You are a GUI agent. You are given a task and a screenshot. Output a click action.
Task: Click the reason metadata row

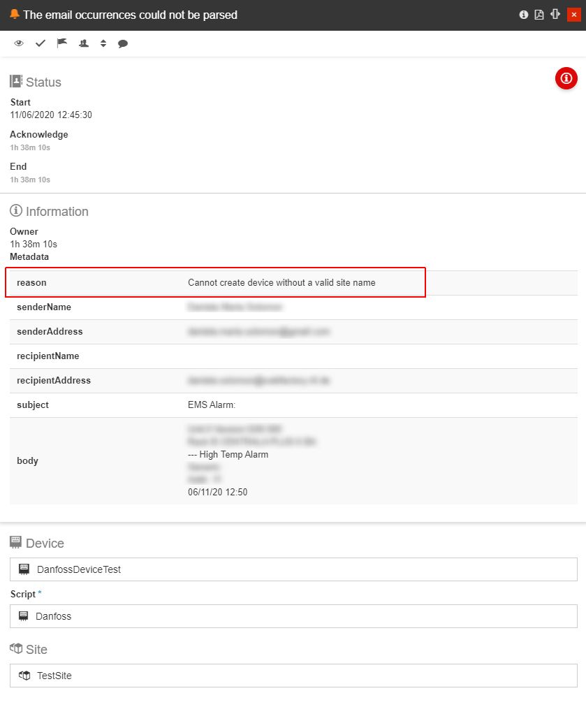click(216, 283)
